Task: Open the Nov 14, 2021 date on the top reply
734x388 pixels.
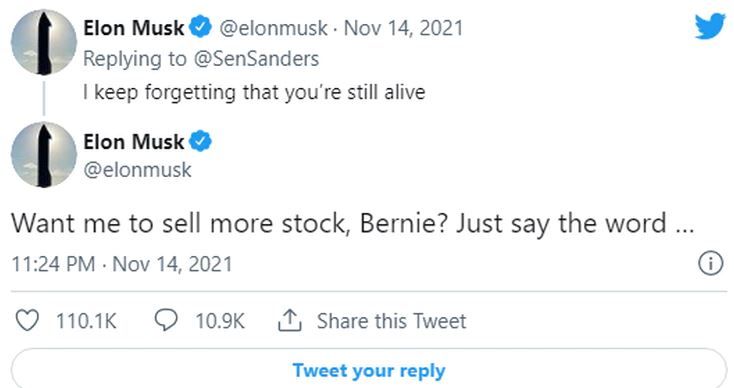Action: point(403,28)
